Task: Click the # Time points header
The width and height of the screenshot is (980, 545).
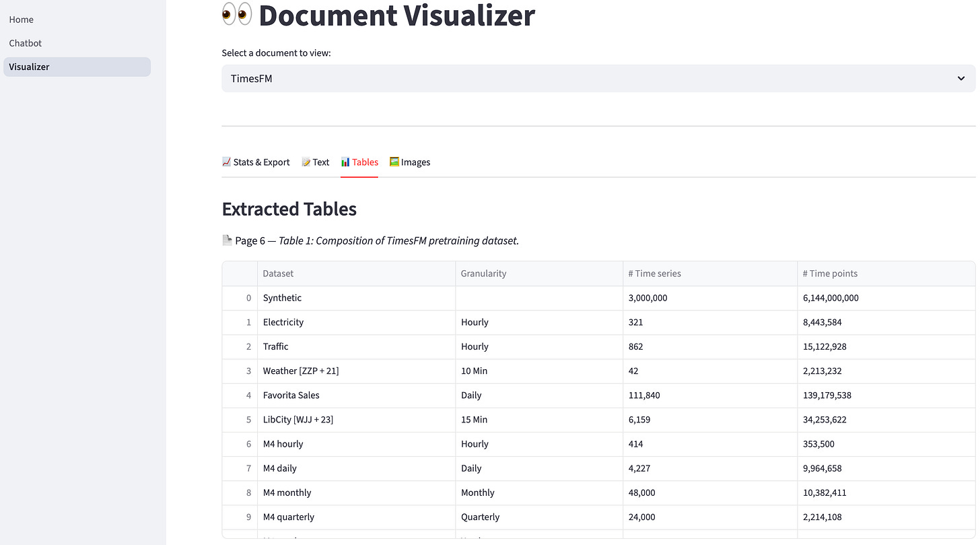Action: 886,274
